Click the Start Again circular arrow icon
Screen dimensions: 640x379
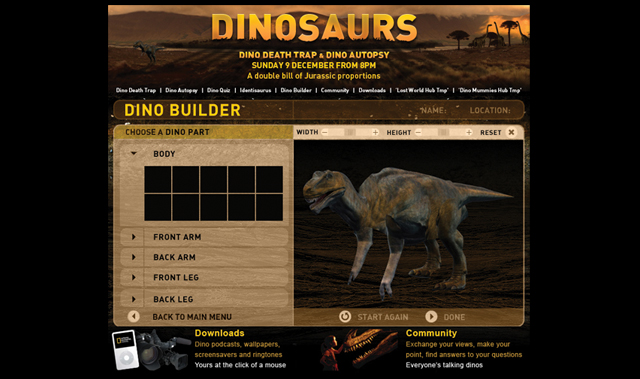click(345, 317)
